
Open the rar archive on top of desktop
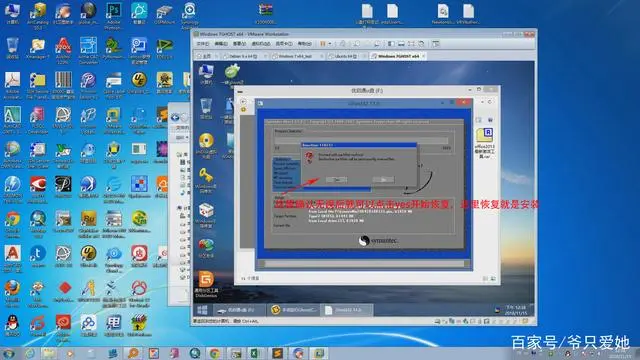tap(265, 10)
